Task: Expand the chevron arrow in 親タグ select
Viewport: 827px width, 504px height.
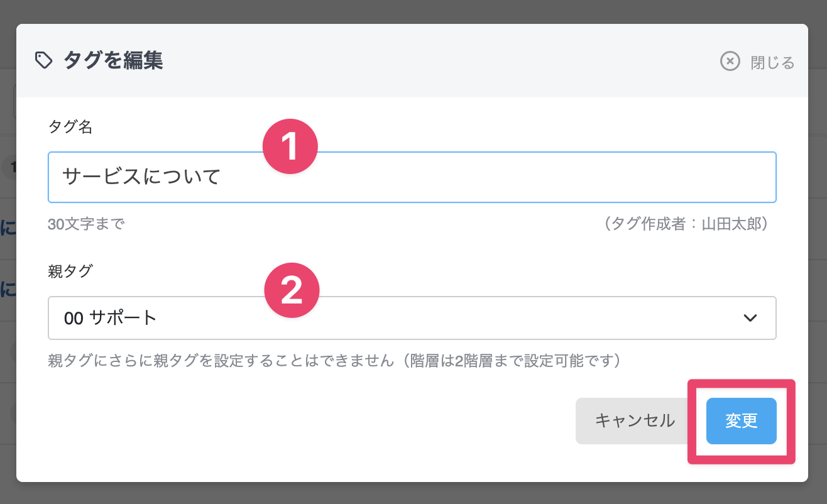Action: point(750,318)
